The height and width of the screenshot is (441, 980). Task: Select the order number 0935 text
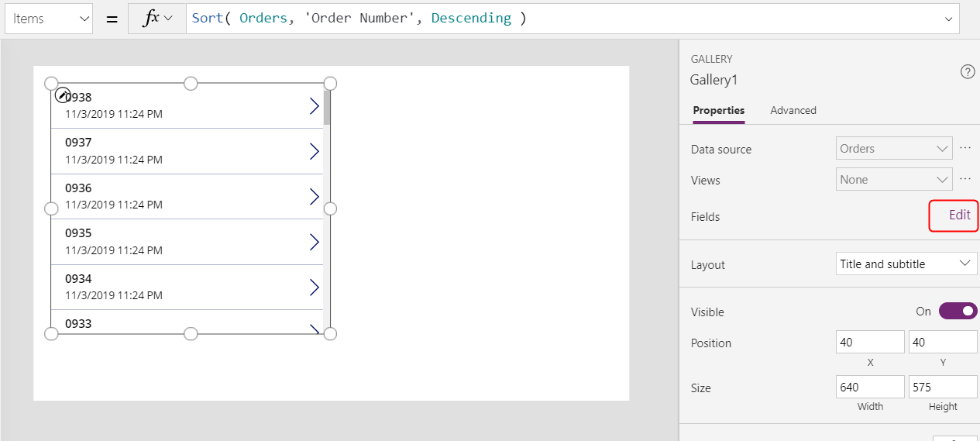[78, 233]
